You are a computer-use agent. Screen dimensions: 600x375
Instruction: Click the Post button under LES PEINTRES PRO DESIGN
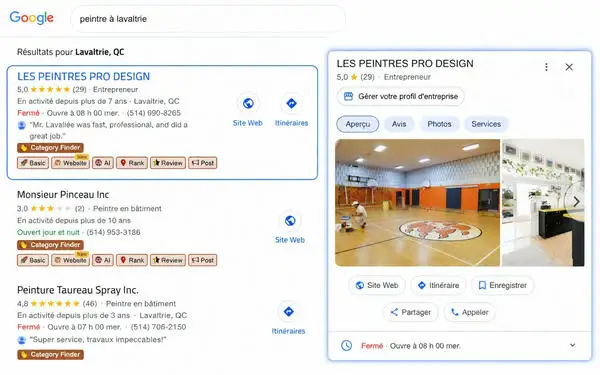[202, 163]
